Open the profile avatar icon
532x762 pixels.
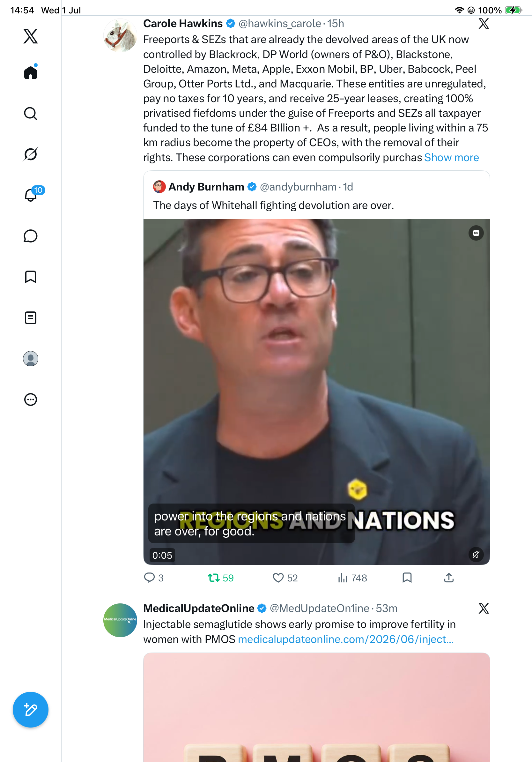(31, 359)
